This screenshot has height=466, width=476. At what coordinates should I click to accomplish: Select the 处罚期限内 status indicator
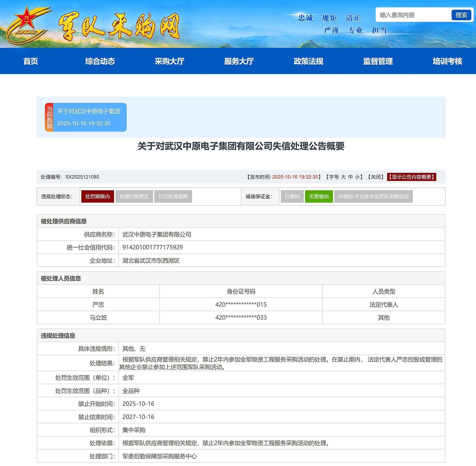97,196
